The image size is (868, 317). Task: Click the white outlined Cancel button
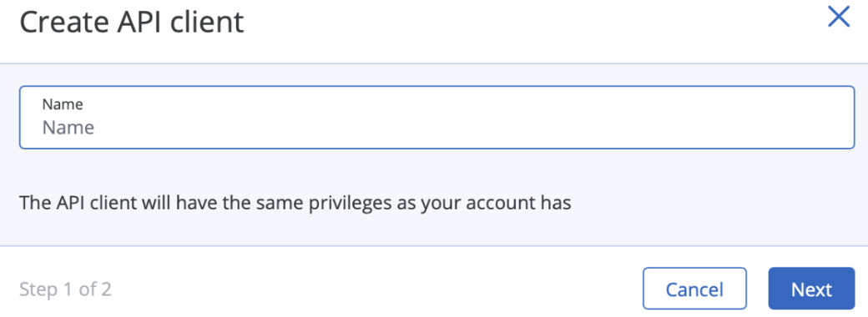click(694, 289)
